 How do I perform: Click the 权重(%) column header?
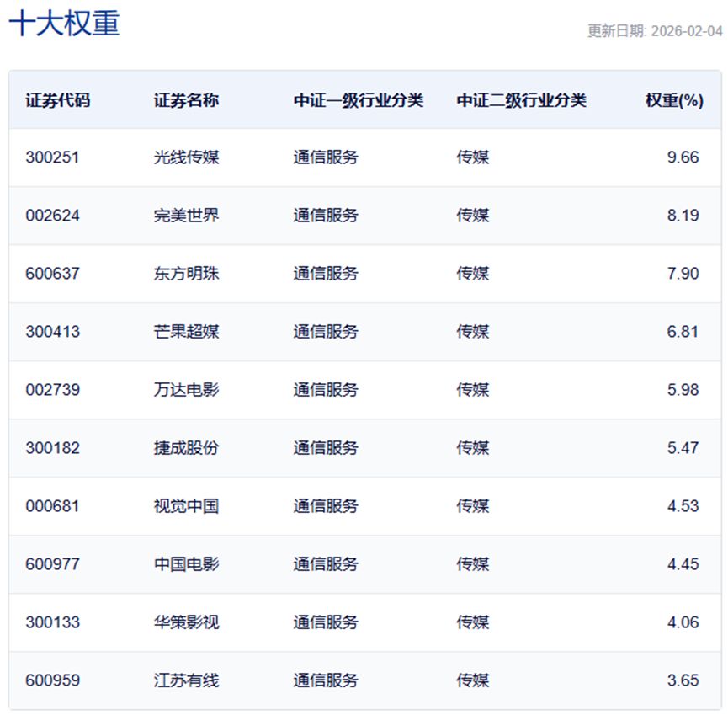(673, 100)
